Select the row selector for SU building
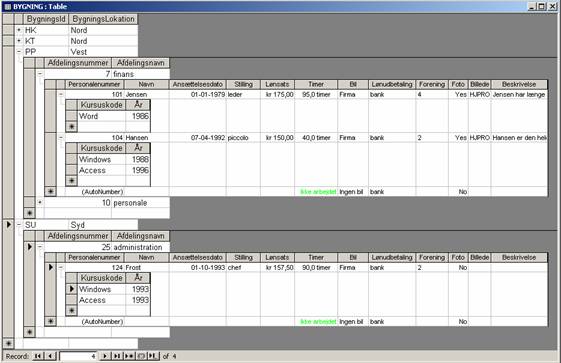This screenshot has height=363, width=561. [8, 225]
